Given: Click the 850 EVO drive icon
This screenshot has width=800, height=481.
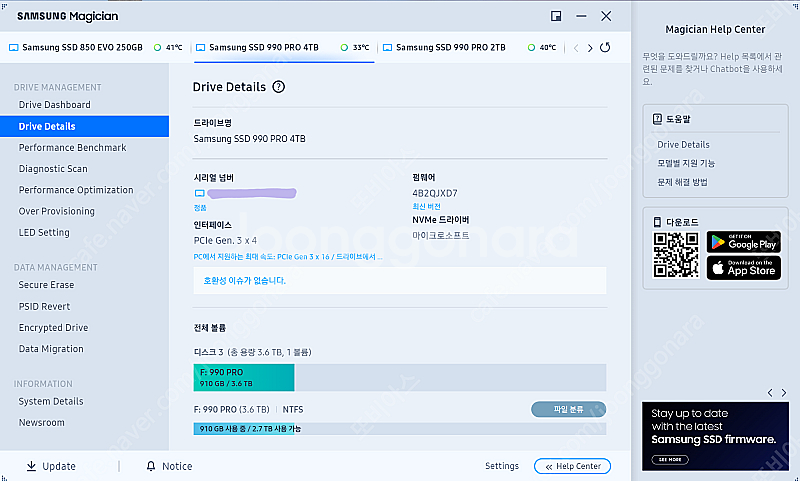Looking at the screenshot, I should point(14,47).
